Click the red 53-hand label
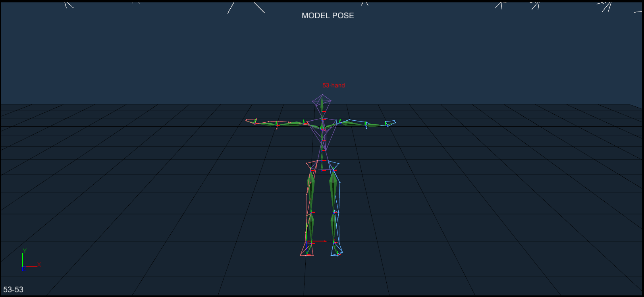The height and width of the screenshot is (297, 644). (x=334, y=85)
